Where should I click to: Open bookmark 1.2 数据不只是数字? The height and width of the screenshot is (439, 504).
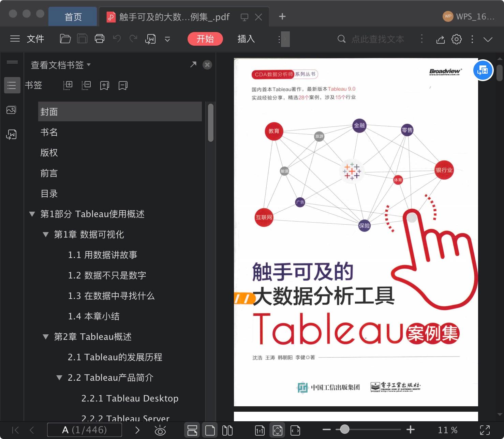click(107, 275)
